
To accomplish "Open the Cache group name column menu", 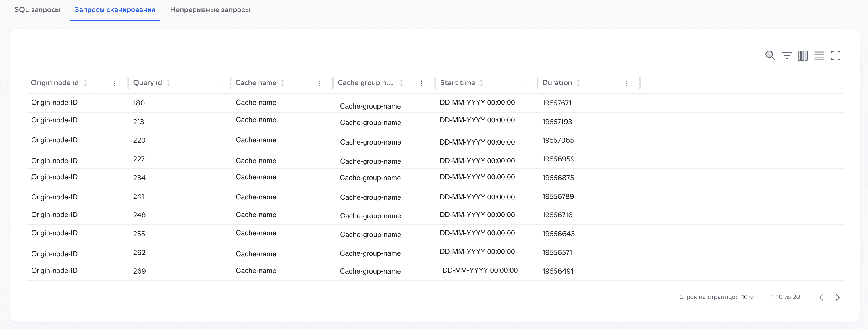I will pyautogui.click(x=421, y=82).
